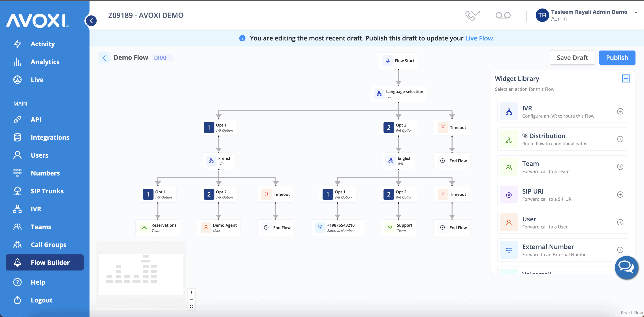Collapse the Widget Library panel

pyautogui.click(x=626, y=78)
